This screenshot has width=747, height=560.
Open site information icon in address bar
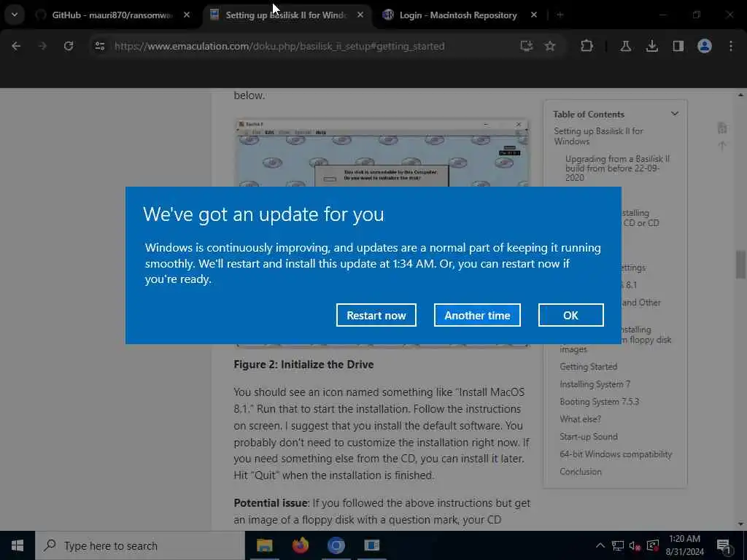(99, 46)
